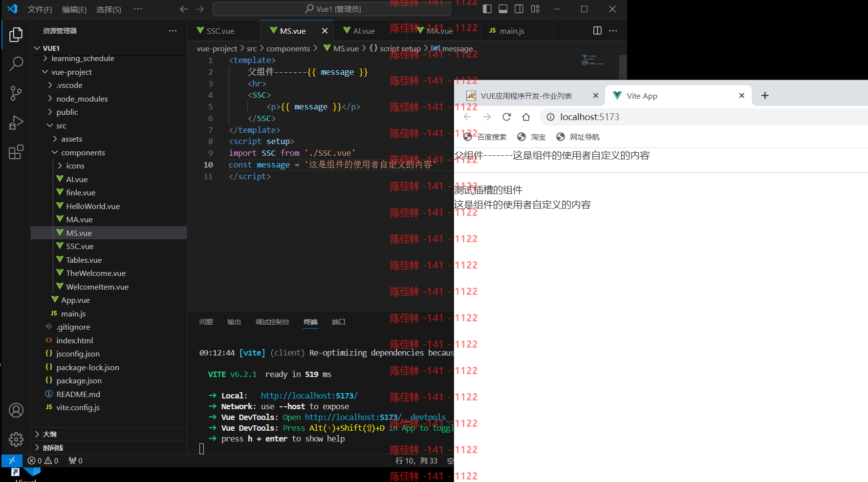Close the MS.vue editor tab

[x=325, y=31]
